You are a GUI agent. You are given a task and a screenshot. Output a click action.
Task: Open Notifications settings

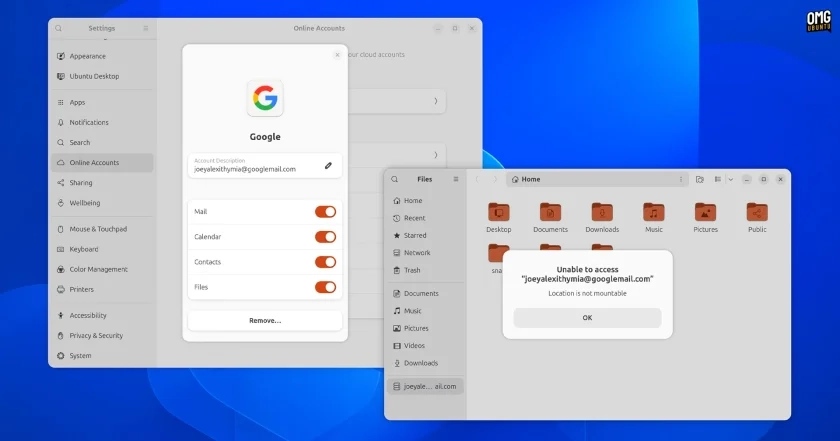click(x=102, y=122)
